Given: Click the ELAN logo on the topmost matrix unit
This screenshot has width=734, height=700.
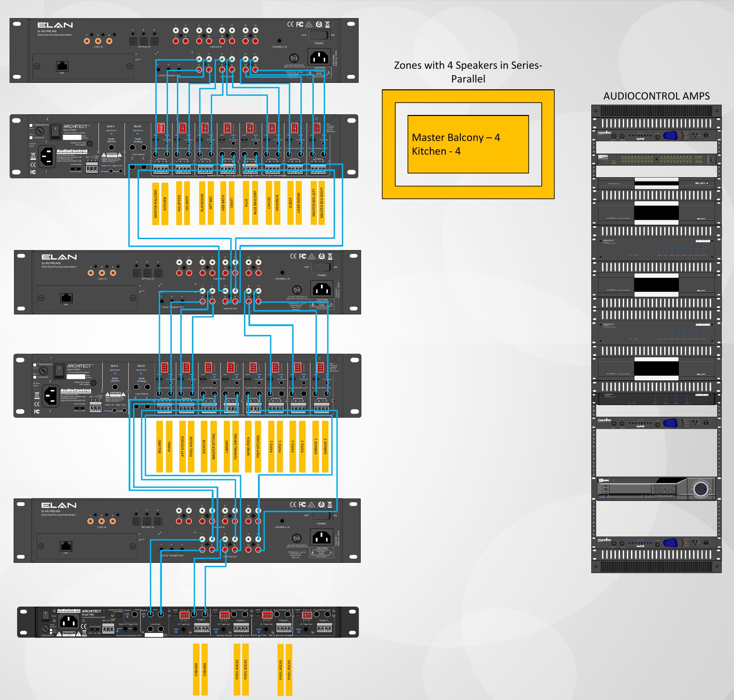Looking at the screenshot, I should (55, 25).
